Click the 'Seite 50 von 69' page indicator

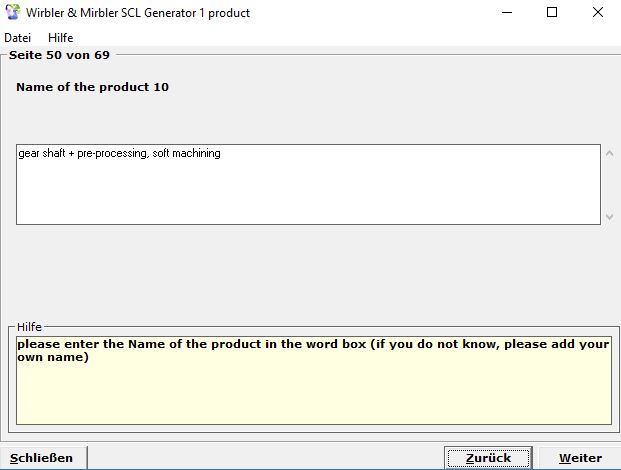59,55
